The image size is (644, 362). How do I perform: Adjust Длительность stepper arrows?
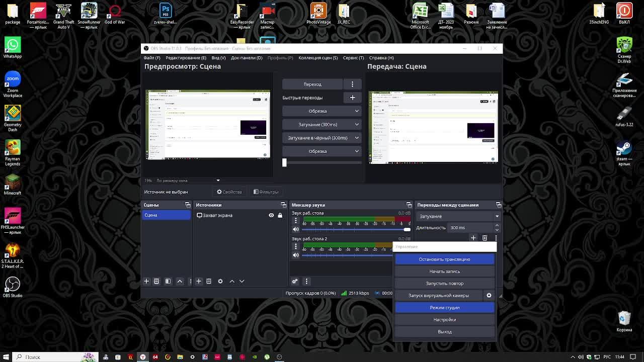(x=497, y=227)
